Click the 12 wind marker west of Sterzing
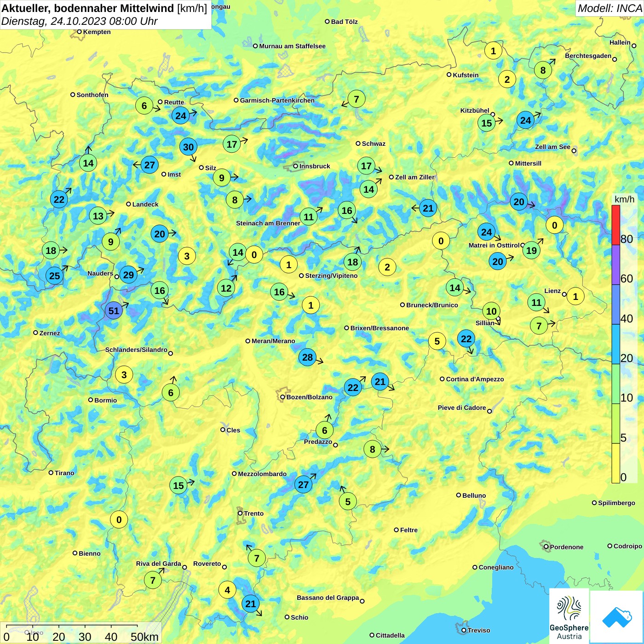This screenshot has width=644, height=644. tap(226, 288)
